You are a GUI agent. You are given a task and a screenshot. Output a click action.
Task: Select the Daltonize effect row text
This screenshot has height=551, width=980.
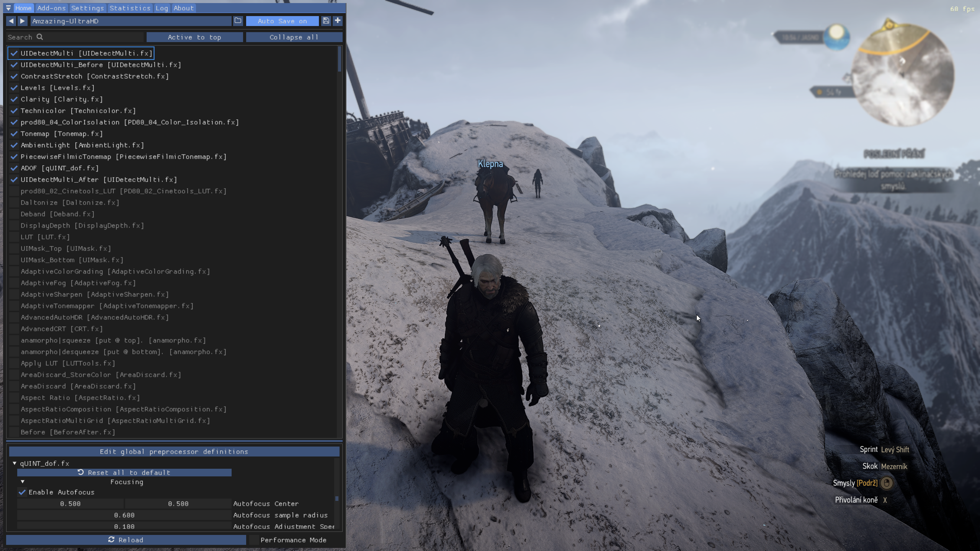click(70, 202)
